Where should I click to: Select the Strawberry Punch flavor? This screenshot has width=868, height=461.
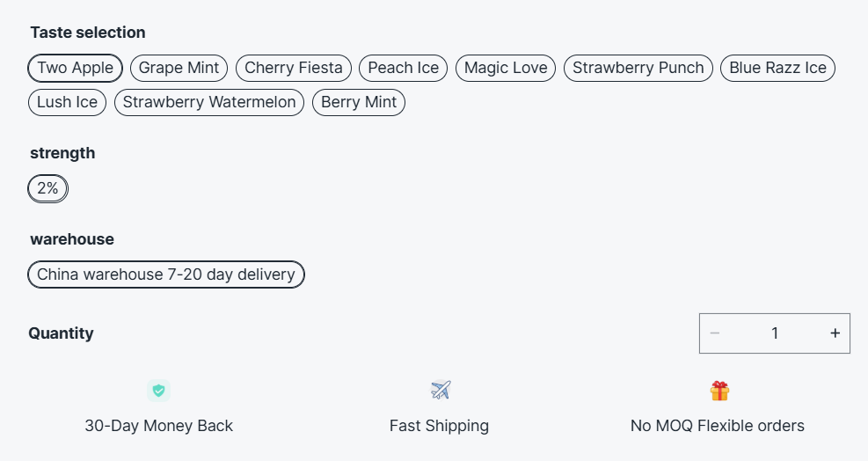pos(638,68)
